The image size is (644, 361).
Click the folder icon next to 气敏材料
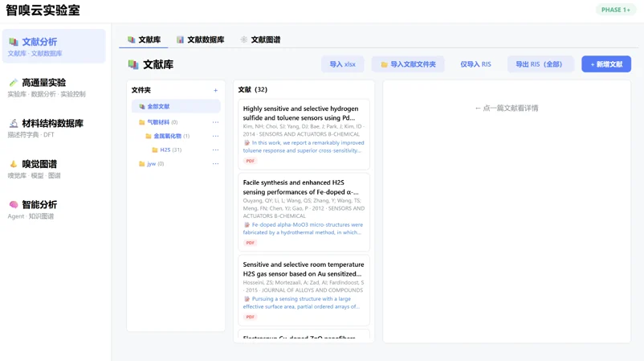click(x=141, y=122)
